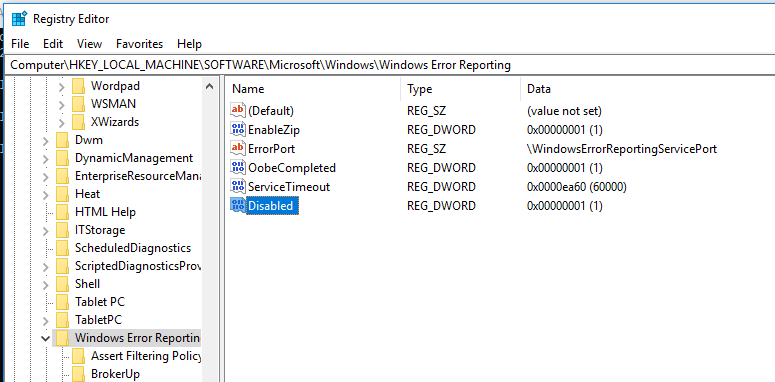This screenshot has height=382, width=775.
Task: Select the ErrorPort value name
Action: pyautogui.click(x=271, y=149)
